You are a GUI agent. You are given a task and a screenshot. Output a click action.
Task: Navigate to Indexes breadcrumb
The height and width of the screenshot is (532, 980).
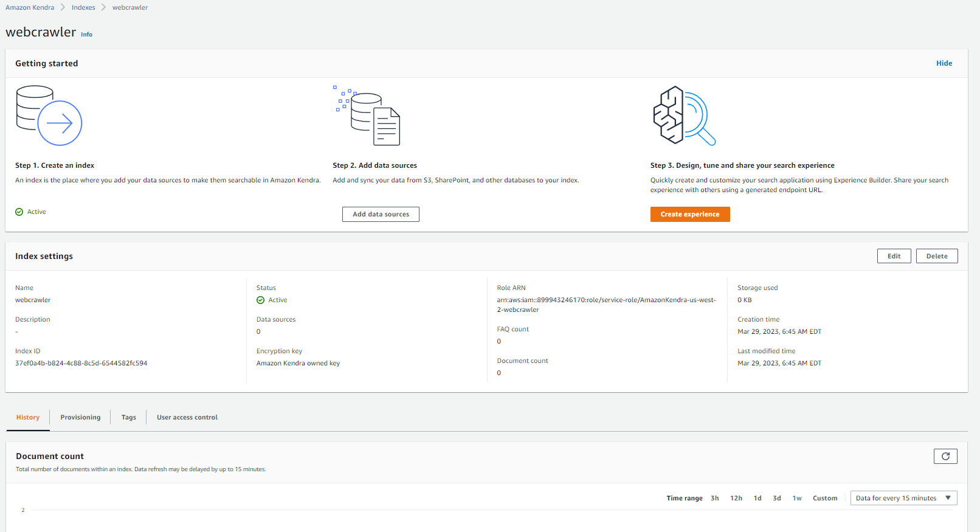(83, 7)
